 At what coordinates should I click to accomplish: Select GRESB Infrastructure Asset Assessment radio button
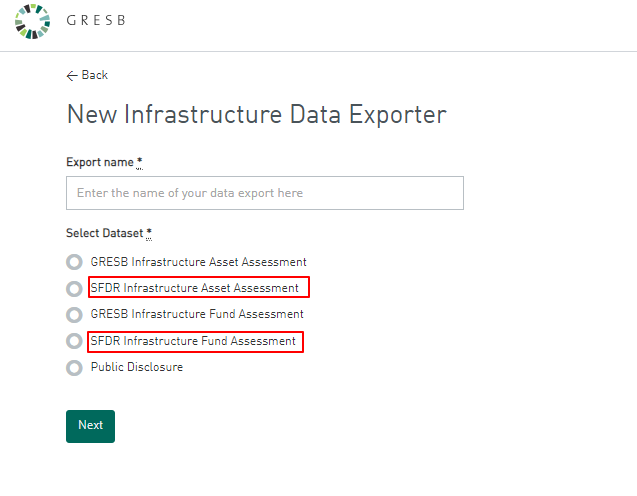point(74,262)
